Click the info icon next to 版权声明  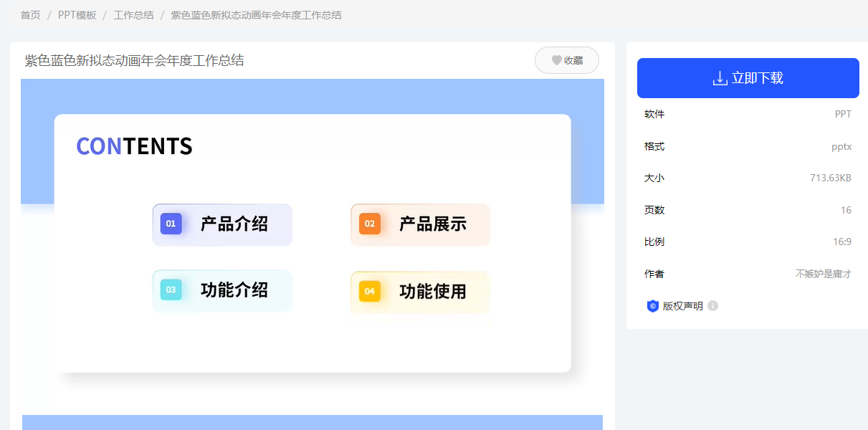pyautogui.click(x=712, y=306)
